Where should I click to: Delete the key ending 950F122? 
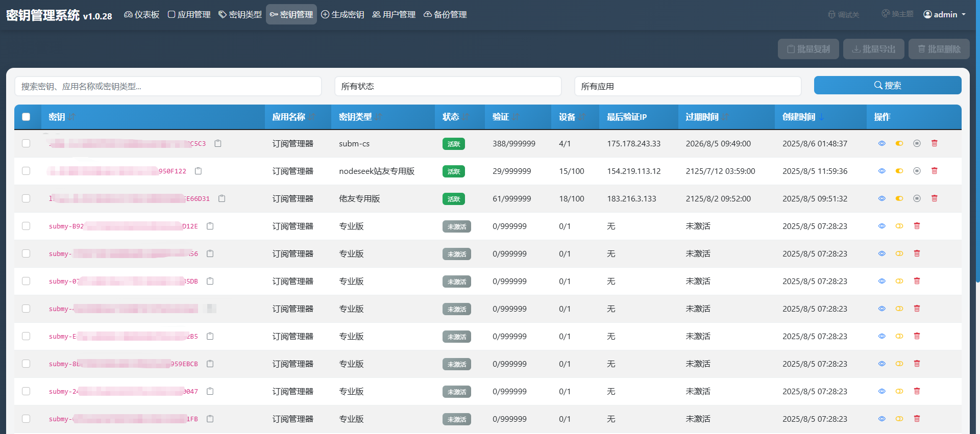(935, 171)
